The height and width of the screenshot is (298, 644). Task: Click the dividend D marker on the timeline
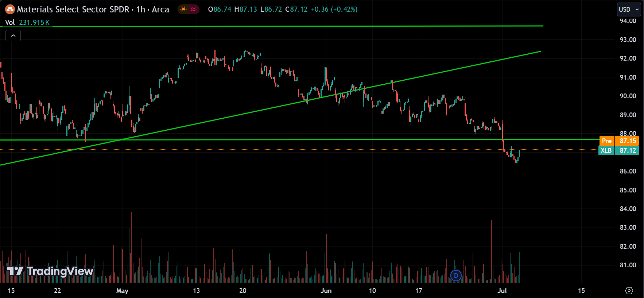(x=456, y=275)
